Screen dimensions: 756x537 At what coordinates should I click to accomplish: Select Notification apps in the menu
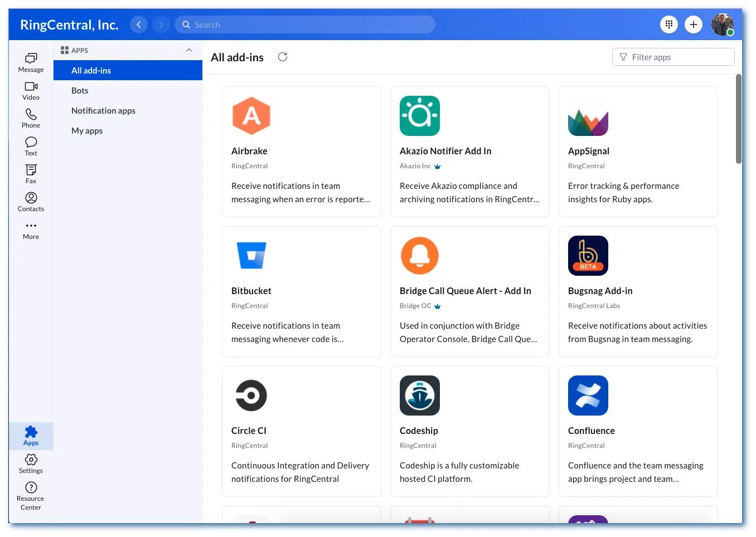(103, 111)
